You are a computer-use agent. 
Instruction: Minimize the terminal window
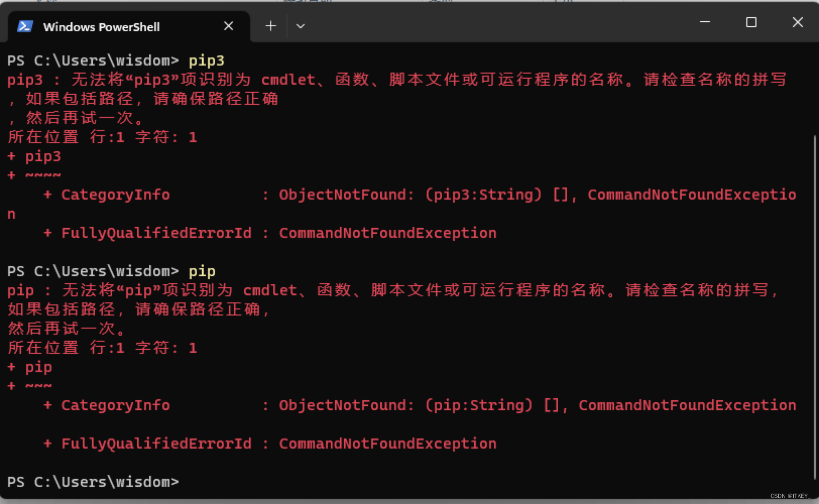click(705, 22)
